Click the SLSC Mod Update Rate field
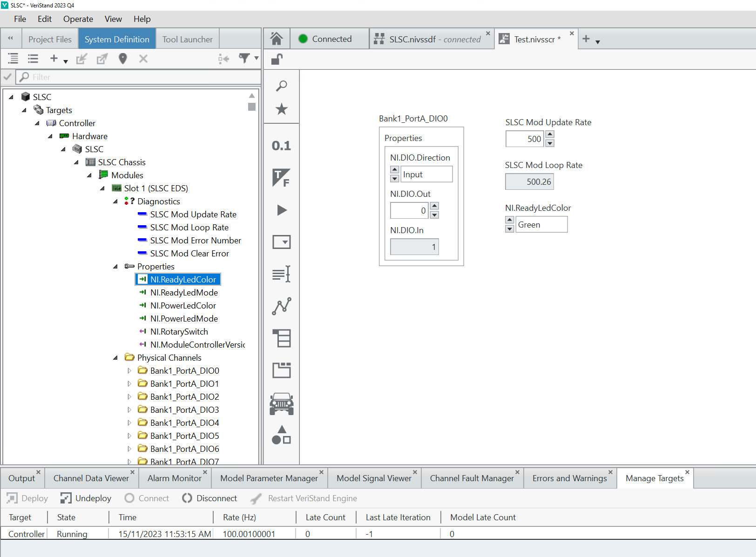The width and height of the screenshot is (756, 557). [525, 139]
